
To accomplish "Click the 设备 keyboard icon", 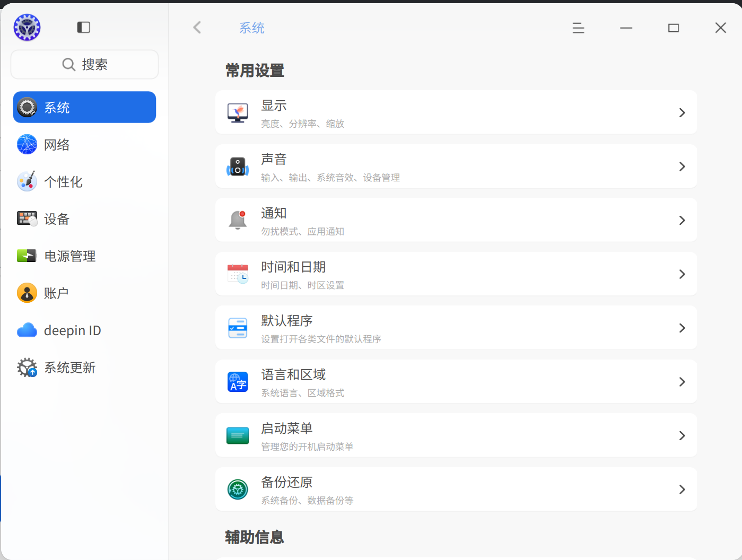I will 27,218.
